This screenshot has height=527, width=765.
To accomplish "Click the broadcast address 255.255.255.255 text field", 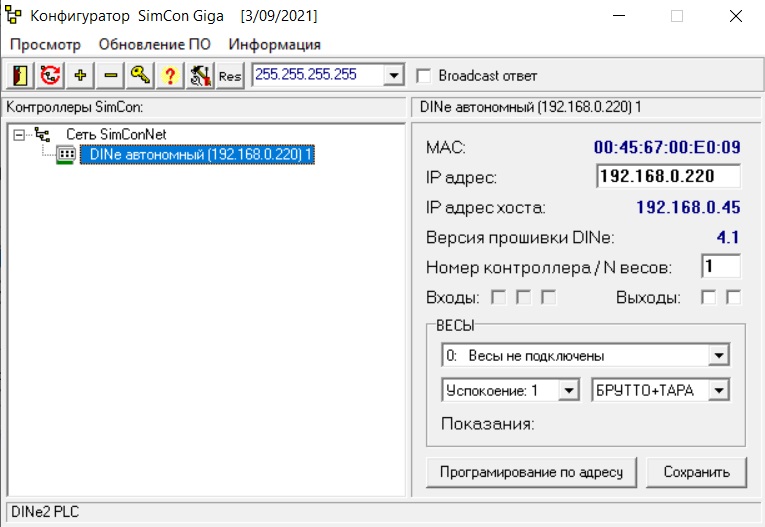I will (x=318, y=75).
